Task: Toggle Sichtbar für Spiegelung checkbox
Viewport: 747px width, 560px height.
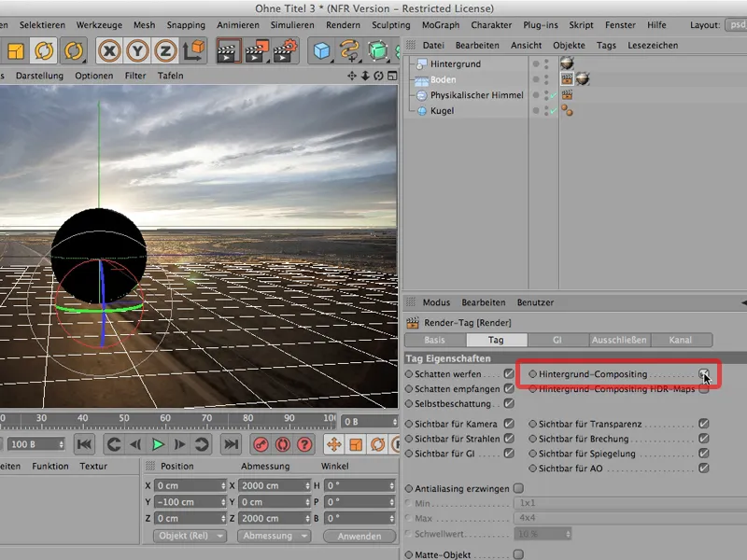Action: coord(704,454)
